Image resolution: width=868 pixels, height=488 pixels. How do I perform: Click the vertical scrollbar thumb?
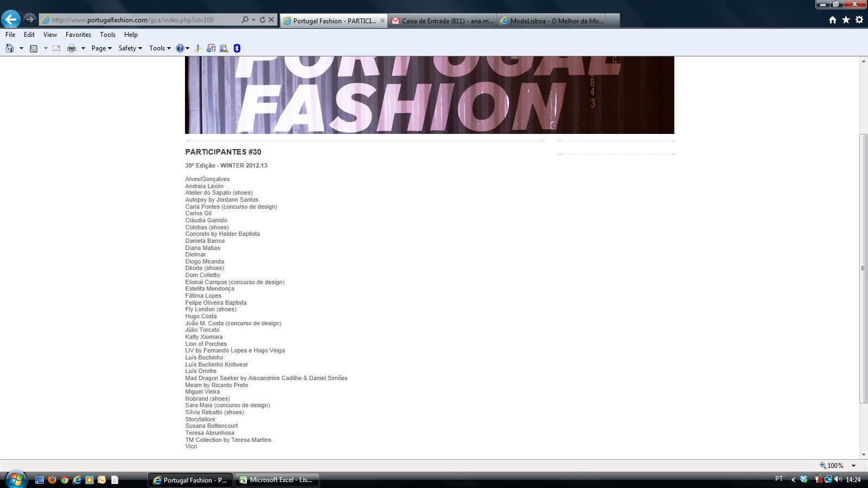(x=863, y=268)
